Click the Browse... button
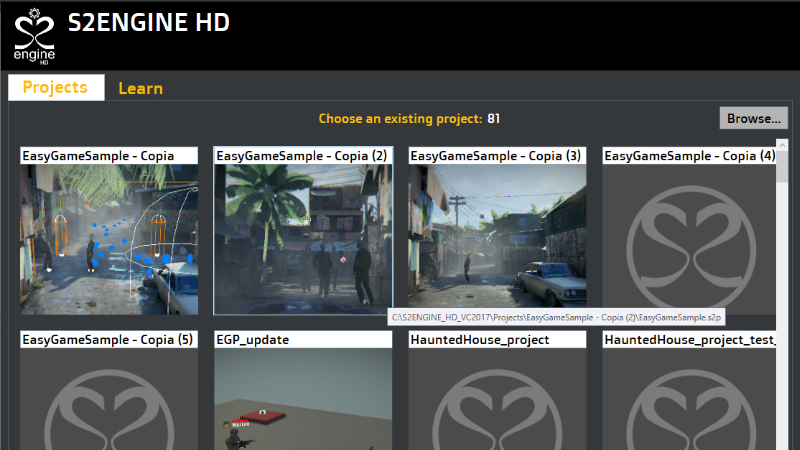The image size is (800, 450). point(754,118)
